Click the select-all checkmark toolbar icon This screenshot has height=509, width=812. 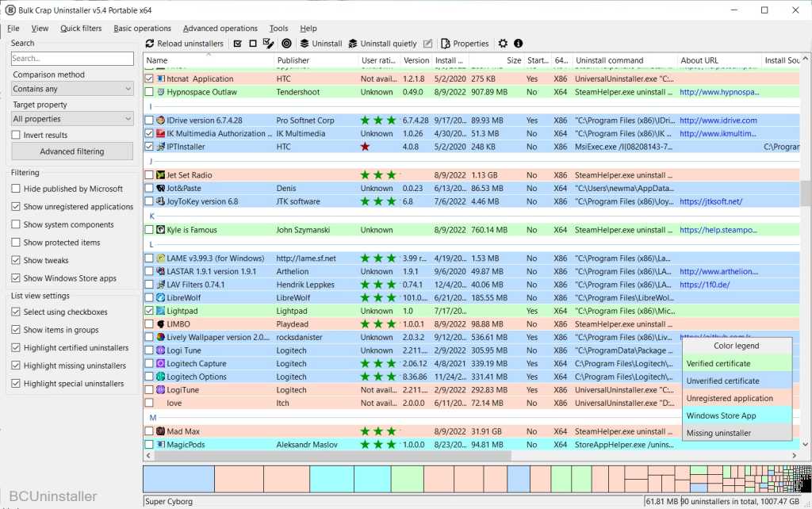click(238, 44)
